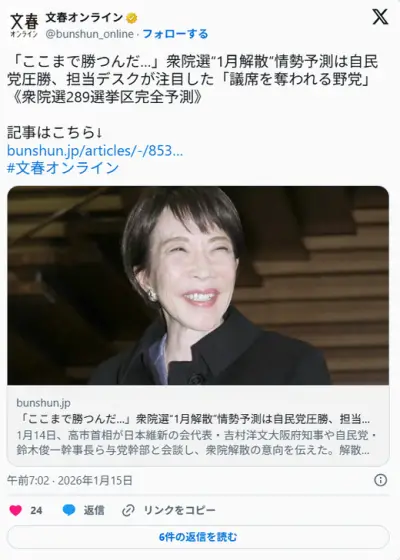Click the link card headline text

tap(193, 419)
